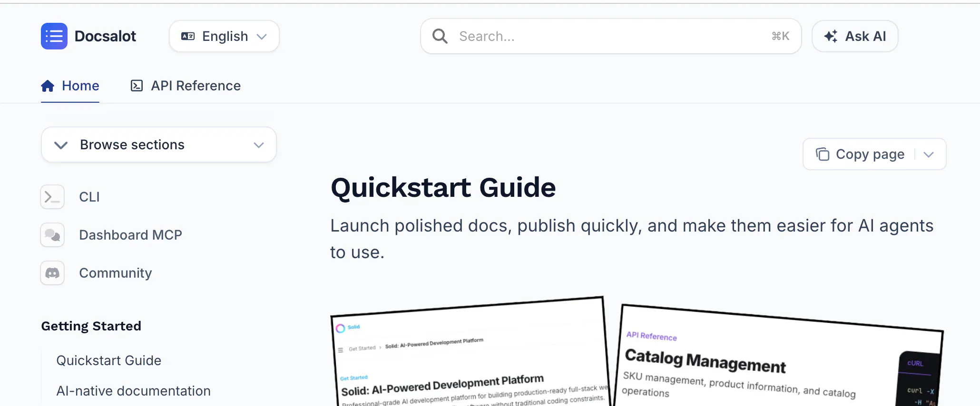Click the Ask AI button
Screen dimensions: 980x406
pos(855,36)
